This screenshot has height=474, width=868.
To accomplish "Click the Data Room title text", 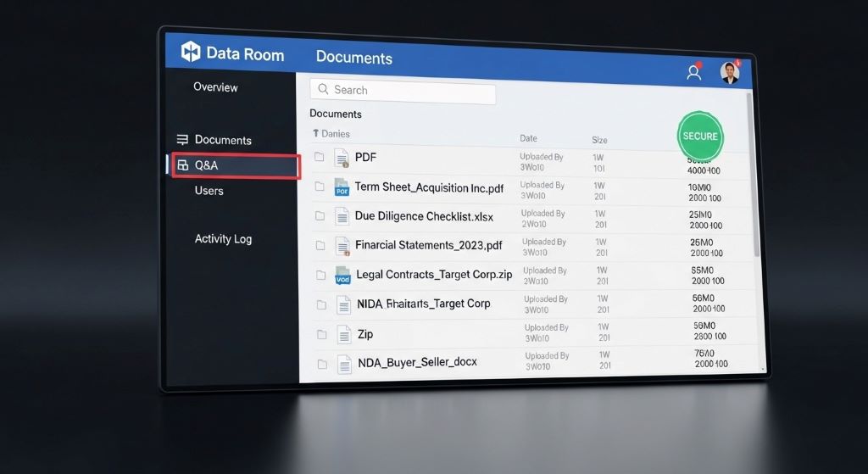I will click(245, 53).
